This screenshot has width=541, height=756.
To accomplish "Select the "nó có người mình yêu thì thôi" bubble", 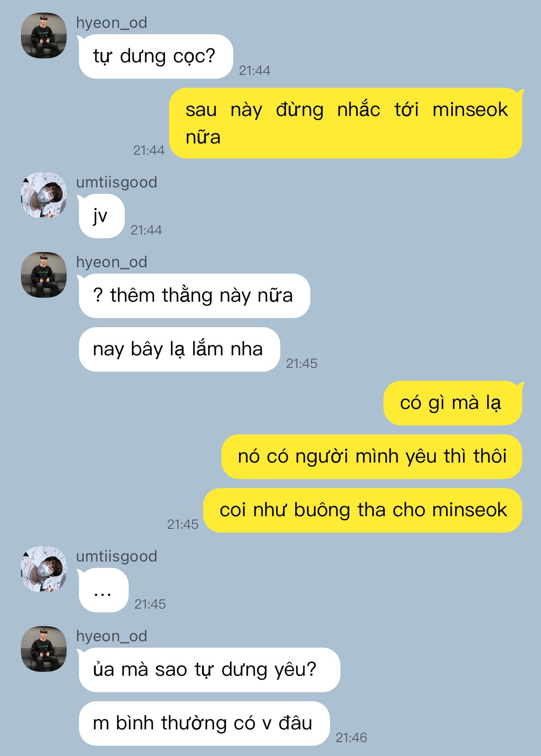I will pos(372,456).
